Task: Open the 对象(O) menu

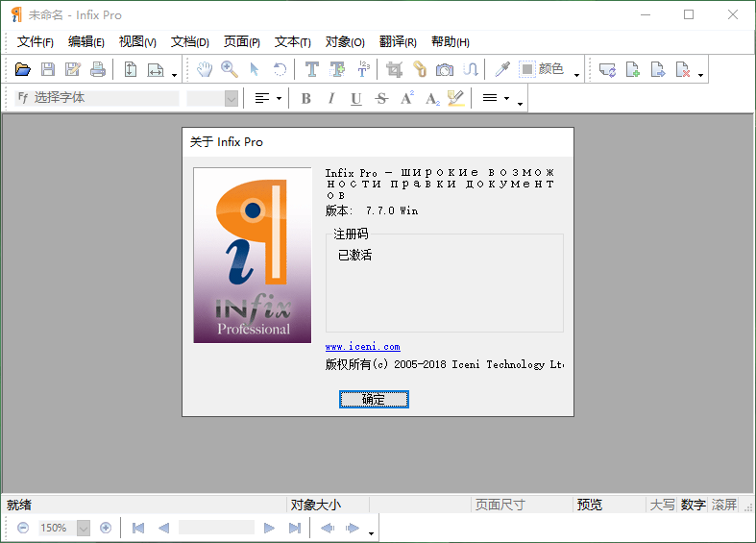Action: (x=345, y=42)
